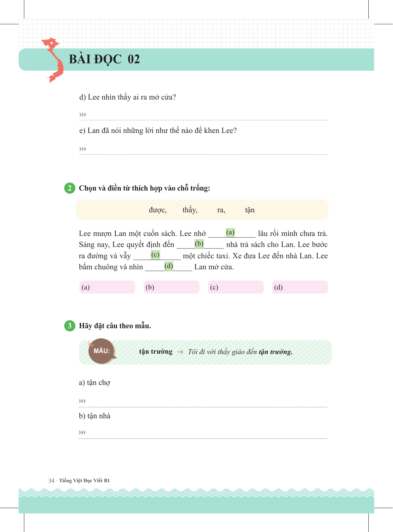This screenshot has width=393, height=532.
Task: Click the footer text 'Tiếng Việt Đọc Viết B1'
Action: coord(84,481)
